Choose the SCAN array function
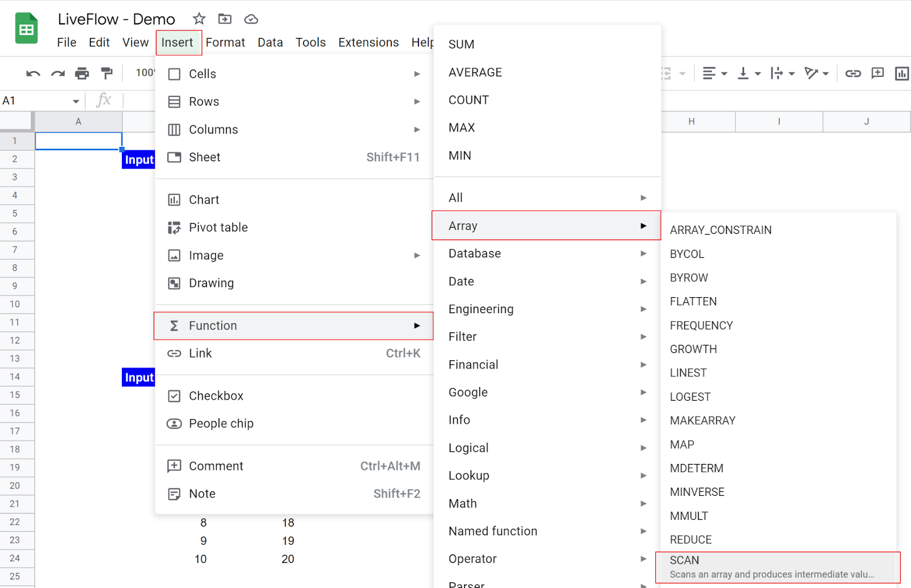Image resolution: width=911 pixels, height=588 pixels. 778,567
